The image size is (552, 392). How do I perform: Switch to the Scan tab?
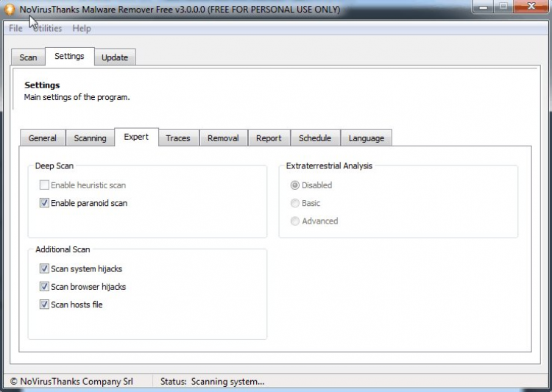(x=28, y=57)
